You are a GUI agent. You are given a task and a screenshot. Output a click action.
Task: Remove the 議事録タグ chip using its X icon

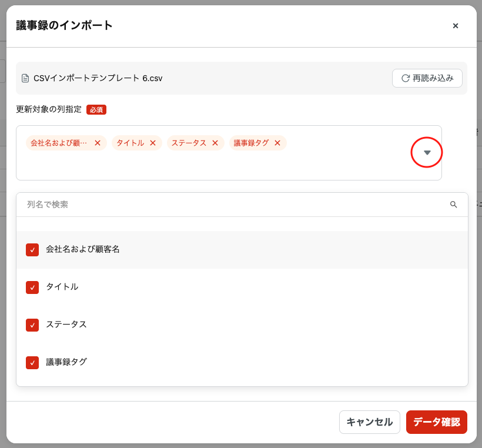click(277, 143)
